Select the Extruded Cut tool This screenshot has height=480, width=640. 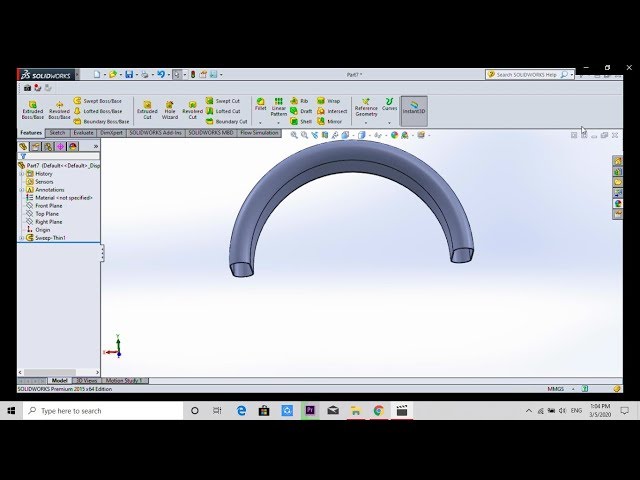tap(147, 110)
